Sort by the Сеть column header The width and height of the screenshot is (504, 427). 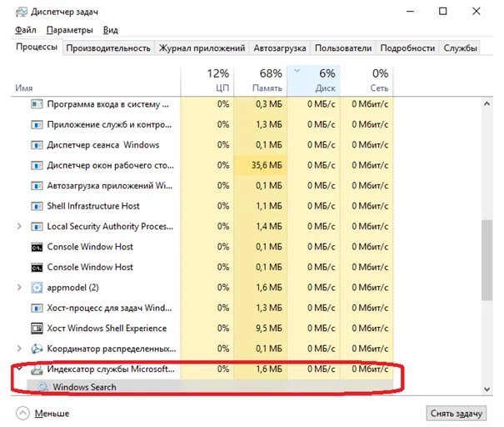(367, 82)
